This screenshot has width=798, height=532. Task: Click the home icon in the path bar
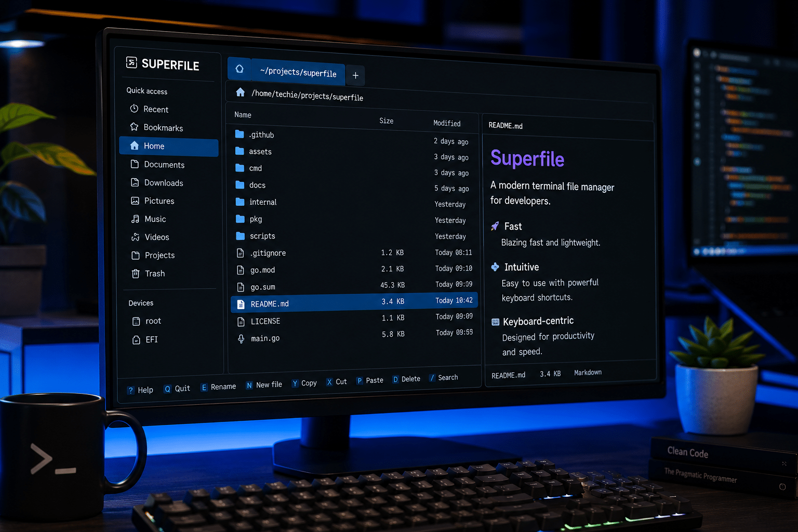tap(240, 92)
